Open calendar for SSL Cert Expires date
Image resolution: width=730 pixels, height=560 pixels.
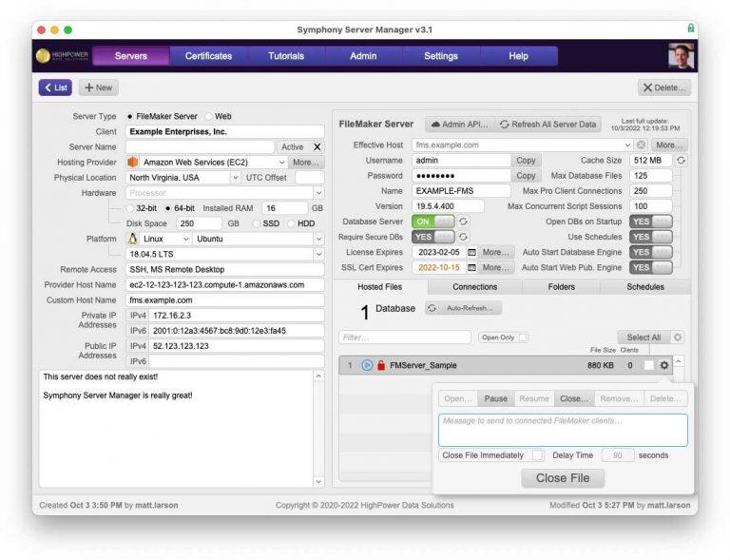(471, 268)
